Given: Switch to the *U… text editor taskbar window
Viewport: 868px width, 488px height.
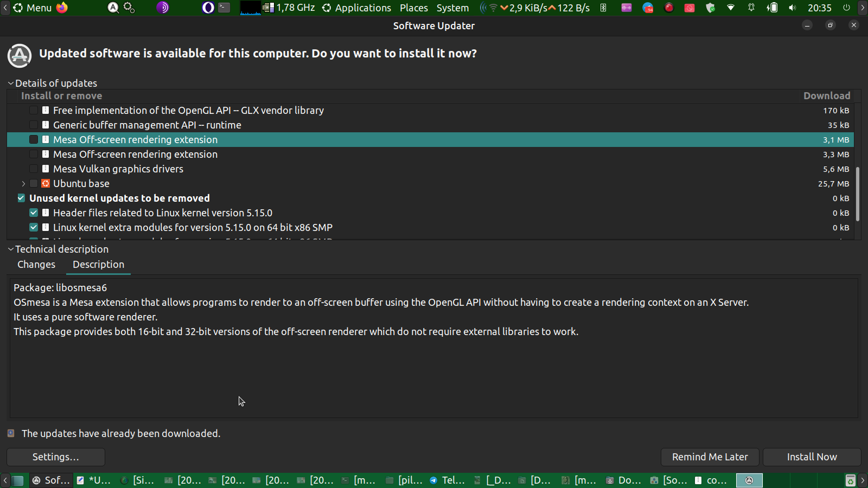Looking at the screenshot, I should tap(94, 480).
